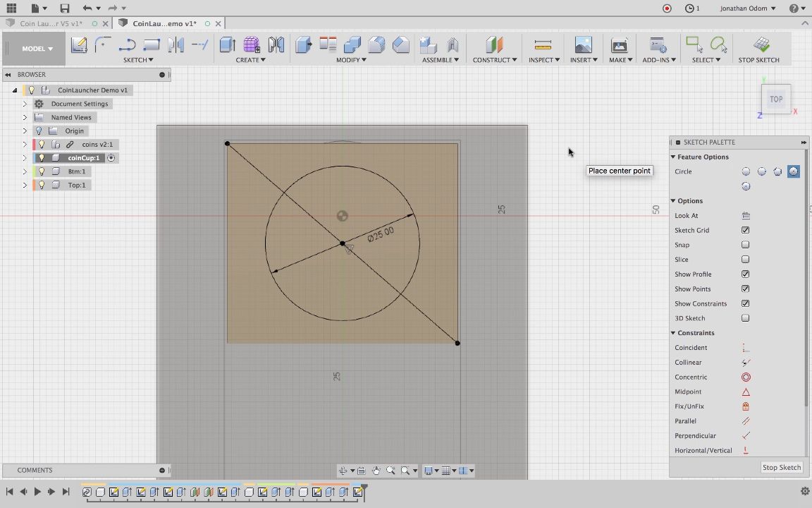Click the Save file icon
Image resolution: width=812 pixels, height=508 pixels.
(x=65, y=8)
